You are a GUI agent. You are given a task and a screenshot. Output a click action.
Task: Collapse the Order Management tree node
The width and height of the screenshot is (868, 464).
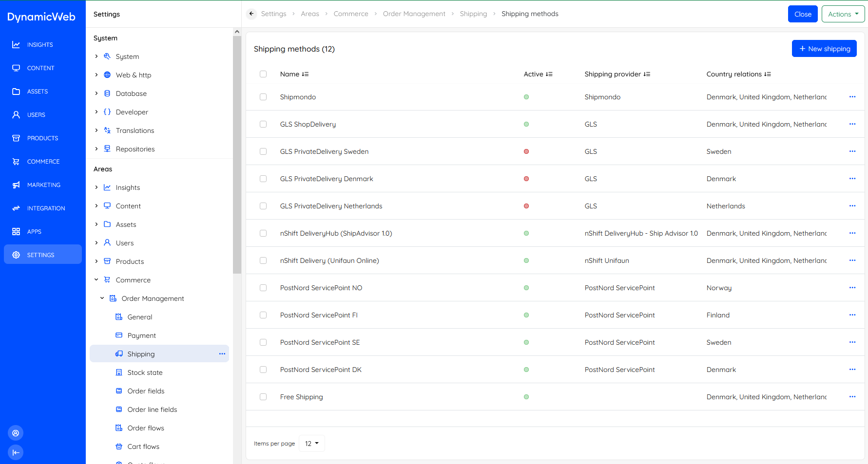click(102, 298)
